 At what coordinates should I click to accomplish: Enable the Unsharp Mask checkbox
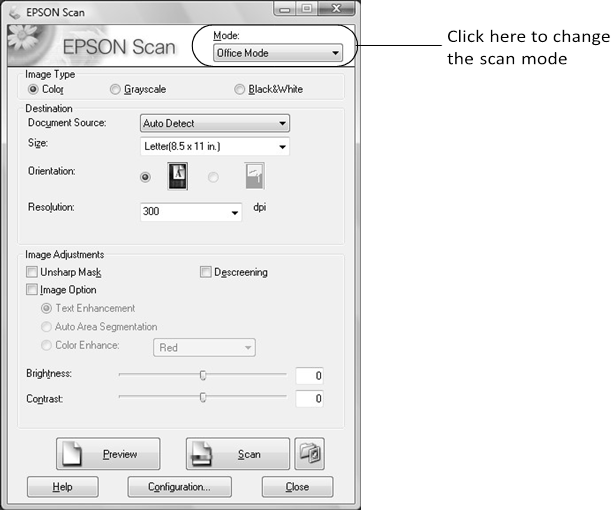coord(32,272)
